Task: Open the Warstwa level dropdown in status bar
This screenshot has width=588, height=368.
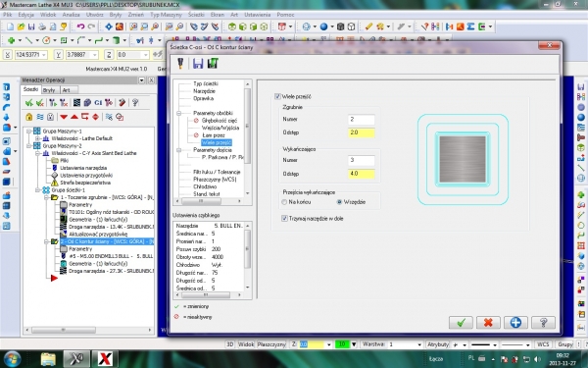Action: (x=419, y=344)
